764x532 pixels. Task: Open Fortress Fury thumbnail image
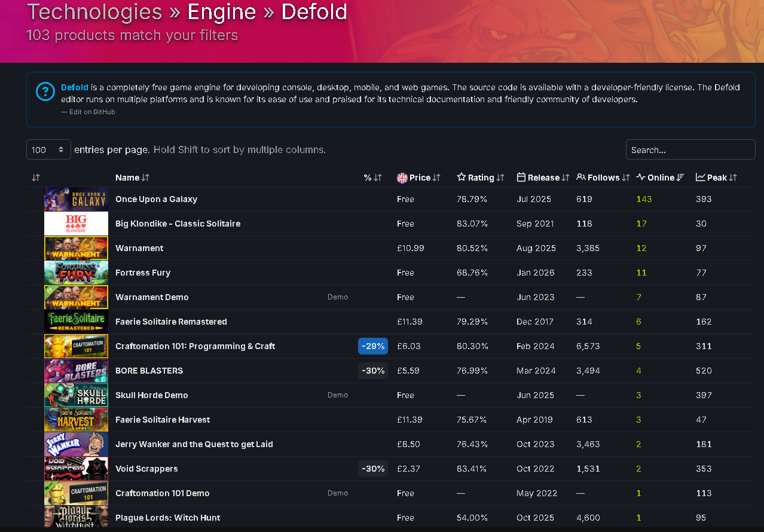pos(76,273)
